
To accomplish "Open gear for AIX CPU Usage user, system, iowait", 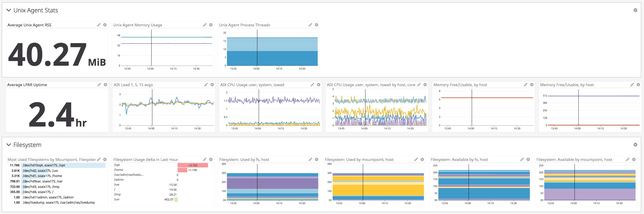I will 319,85.
